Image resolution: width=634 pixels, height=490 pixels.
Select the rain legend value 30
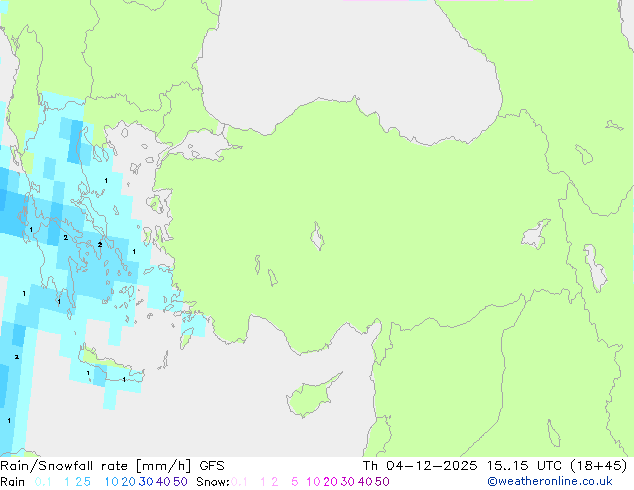coord(146,482)
